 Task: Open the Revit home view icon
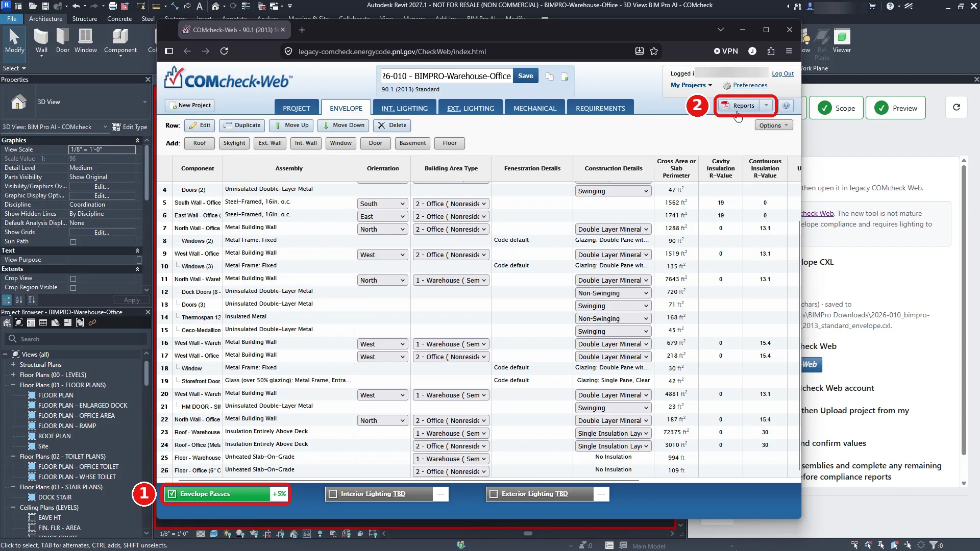click(x=215, y=6)
